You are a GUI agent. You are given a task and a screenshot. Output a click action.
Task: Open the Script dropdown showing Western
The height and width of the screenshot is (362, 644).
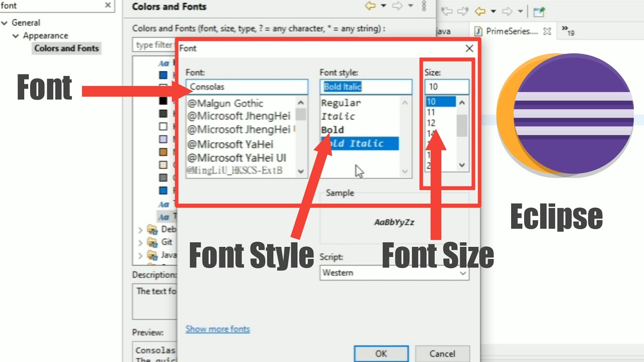[x=394, y=273]
